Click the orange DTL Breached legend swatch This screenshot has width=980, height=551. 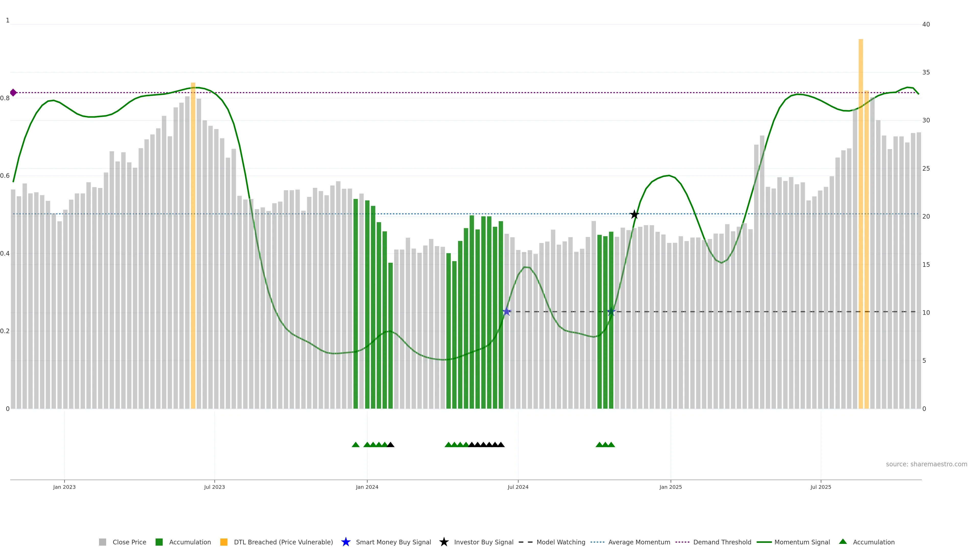tap(224, 542)
